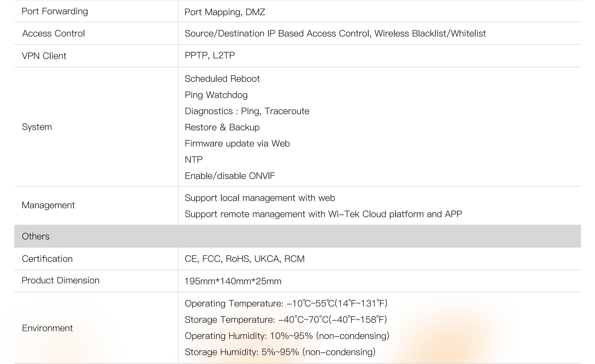Screen dimensions: 595x364
Task: Click the System row label
Action: pos(37,127)
